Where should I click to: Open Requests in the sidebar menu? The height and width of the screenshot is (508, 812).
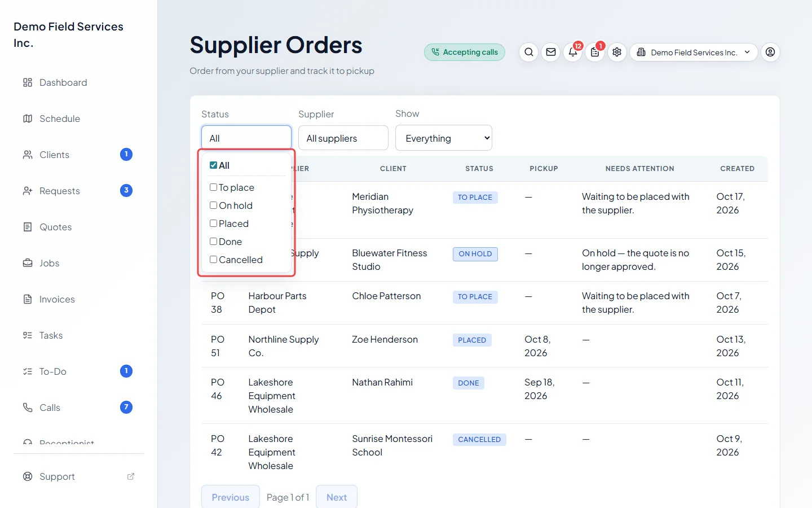click(79, 191)
